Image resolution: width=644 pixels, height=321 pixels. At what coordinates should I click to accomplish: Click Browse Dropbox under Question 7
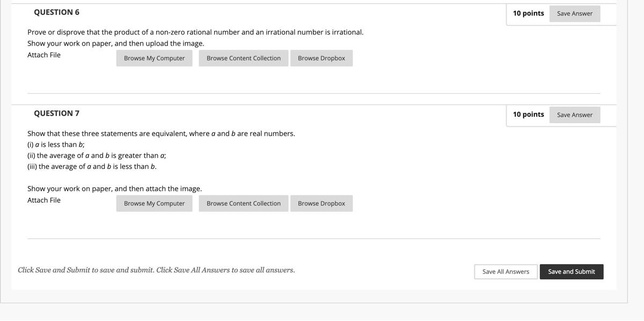click(321, 203)
